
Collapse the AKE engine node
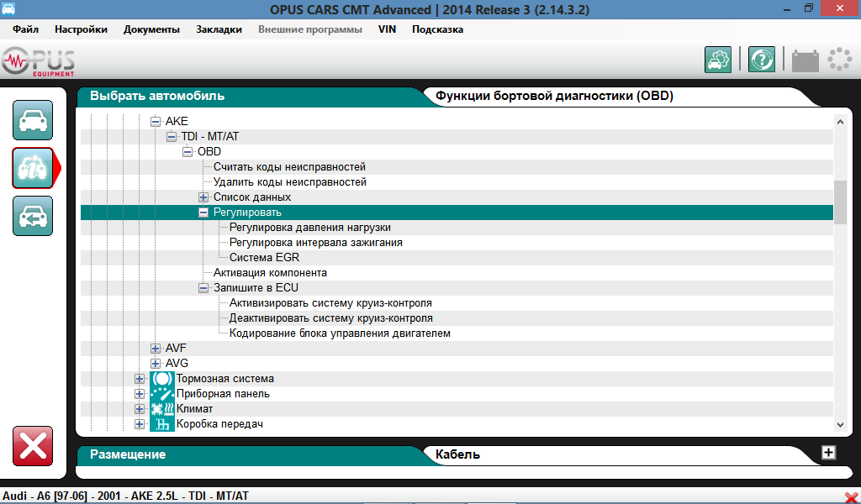click(156, 121)
